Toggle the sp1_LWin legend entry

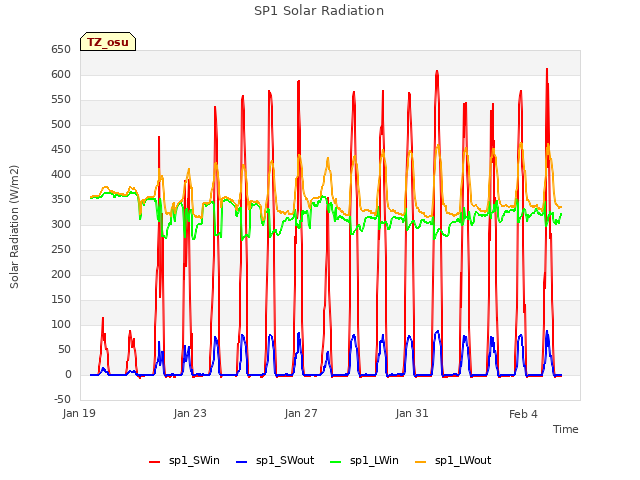point(364,460)
